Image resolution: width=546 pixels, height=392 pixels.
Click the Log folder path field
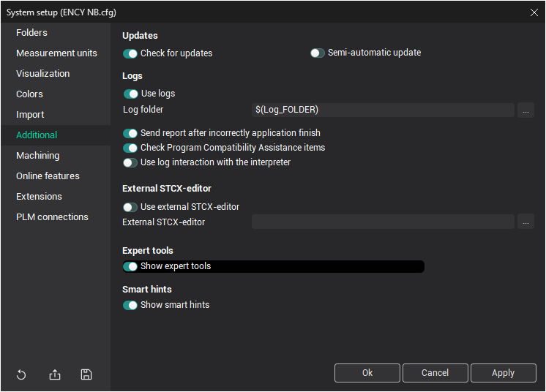[383, 110]
